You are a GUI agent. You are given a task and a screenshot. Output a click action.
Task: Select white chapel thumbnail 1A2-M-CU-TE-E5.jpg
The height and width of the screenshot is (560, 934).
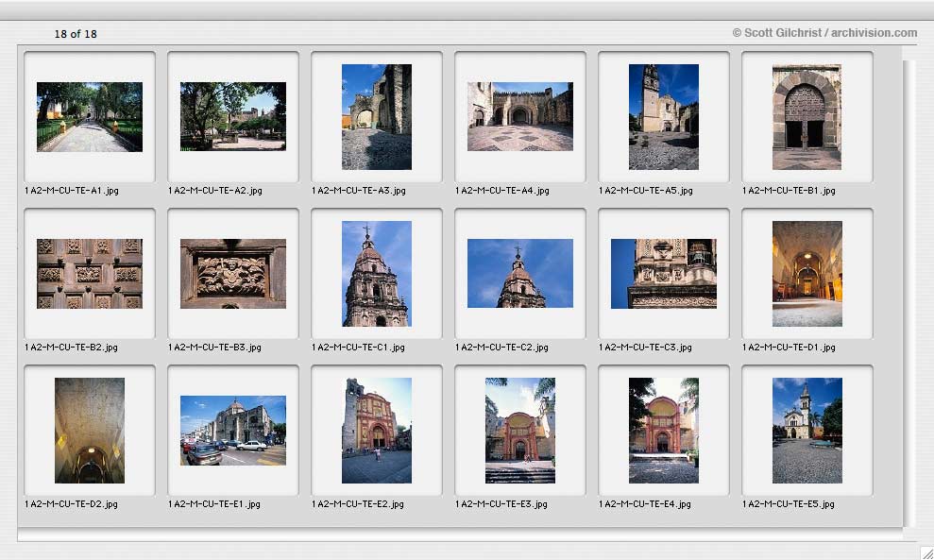point(807,430)
